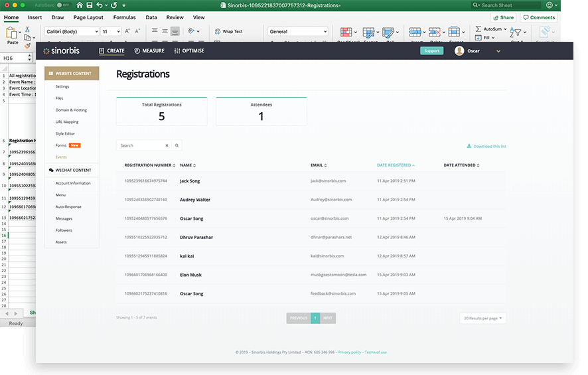Open the Privacy policy link
588x375 pixels.
click(x=350, y=352)
